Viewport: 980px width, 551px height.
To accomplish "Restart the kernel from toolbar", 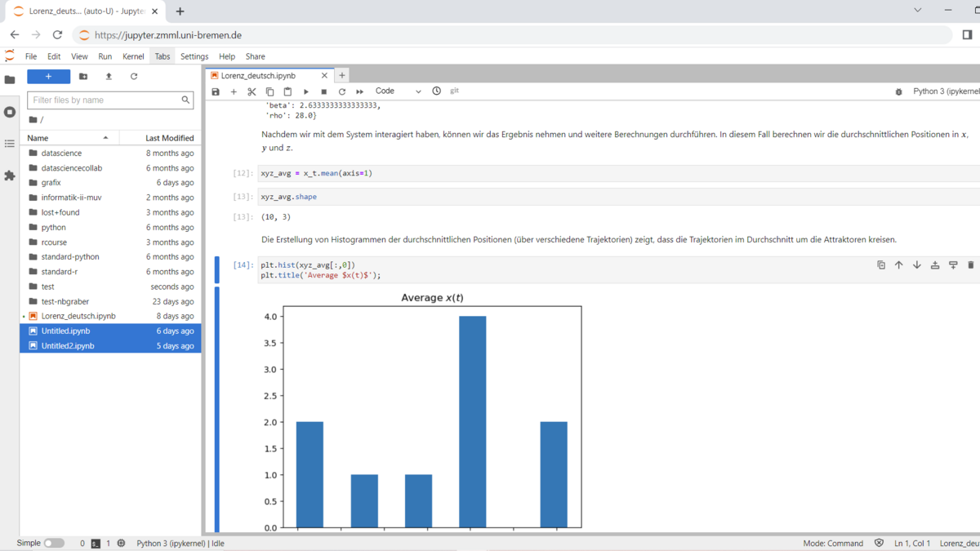I will [342, 91].
